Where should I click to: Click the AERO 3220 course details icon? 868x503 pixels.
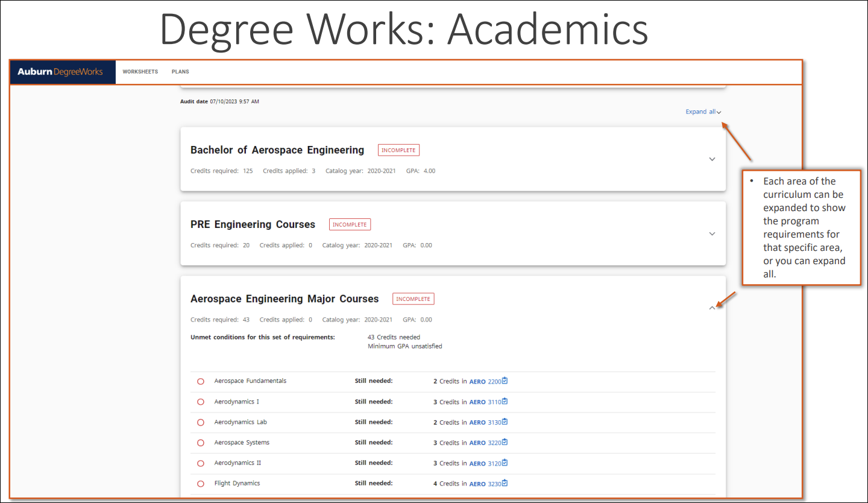[x=505, y=443]
